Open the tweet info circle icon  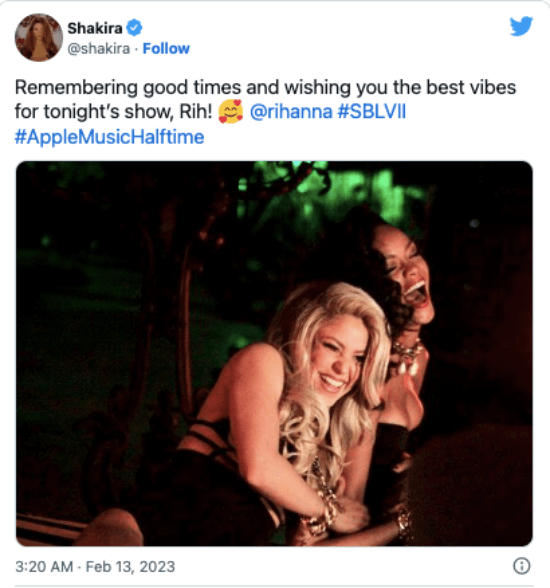[x=522, y=566]
